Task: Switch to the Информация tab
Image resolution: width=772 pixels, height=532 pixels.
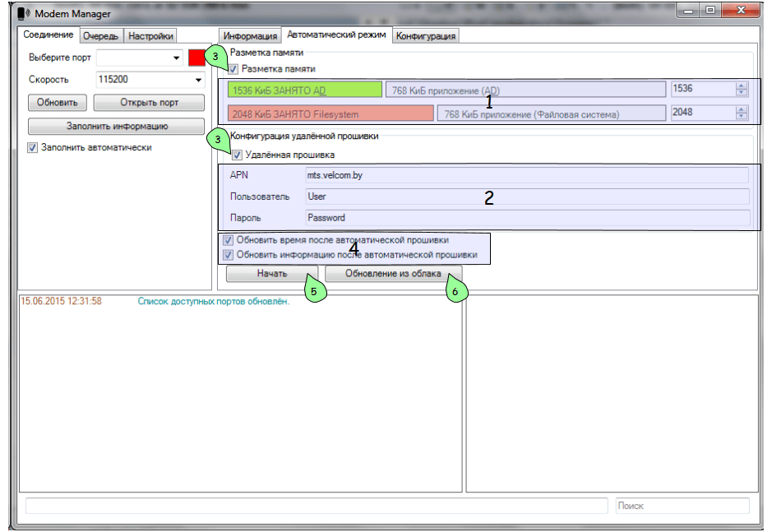Action: (x=250, y=36)
